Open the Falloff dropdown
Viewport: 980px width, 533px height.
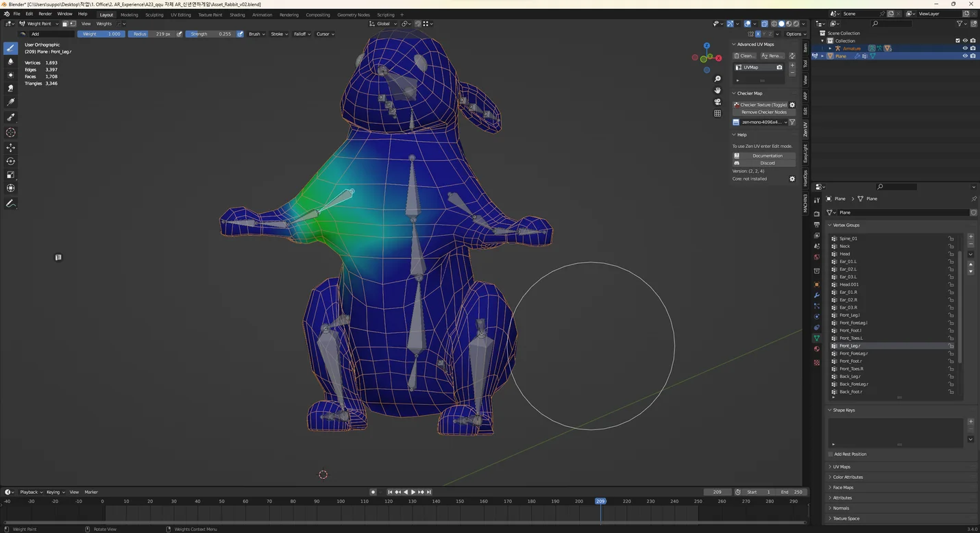[x=302, y=34]
